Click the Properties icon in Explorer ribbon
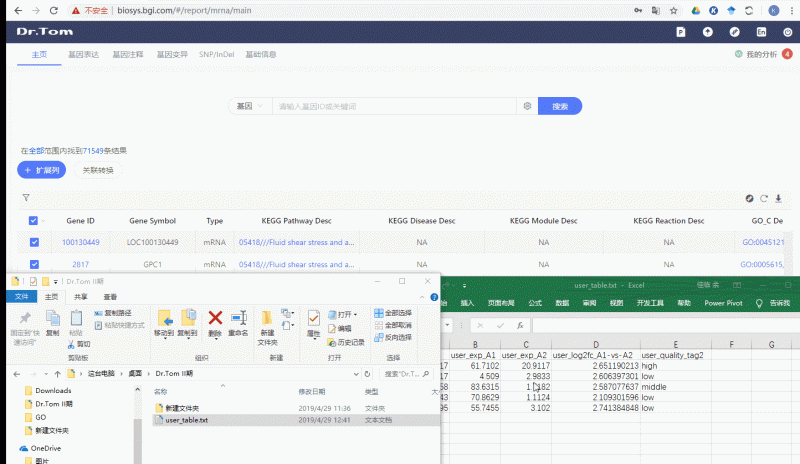800x464 pixels. tap(313, 320)
